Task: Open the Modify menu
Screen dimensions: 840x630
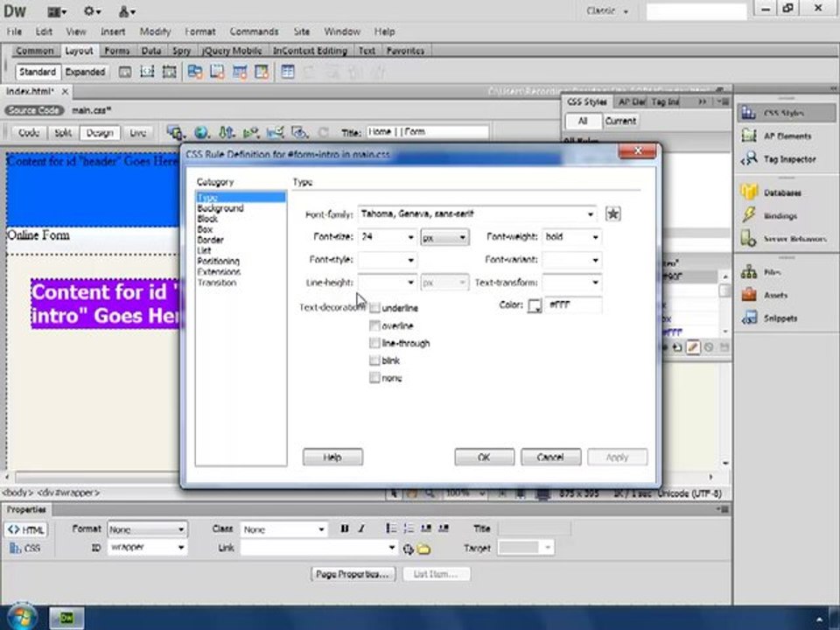Action: [x=155, y=31]
